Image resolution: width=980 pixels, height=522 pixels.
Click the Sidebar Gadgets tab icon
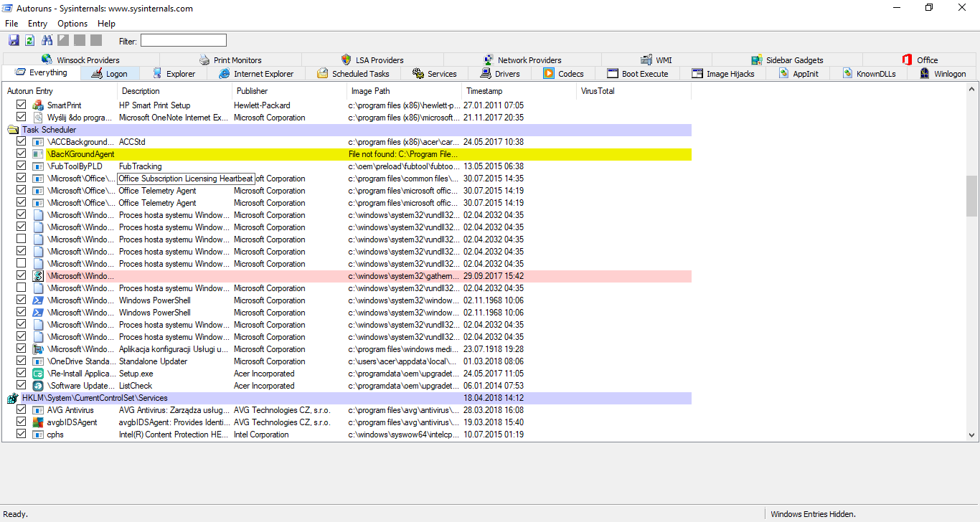click(x=757, y=60)
